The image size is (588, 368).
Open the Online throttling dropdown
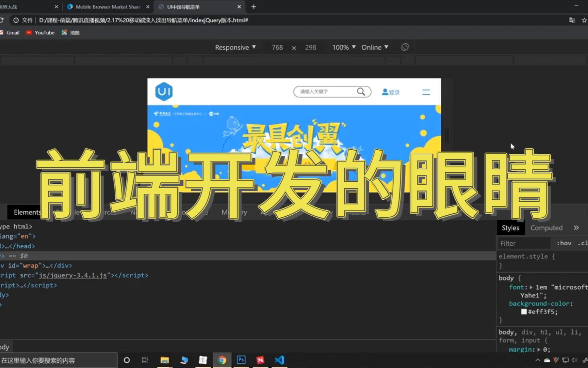(375, 47)
